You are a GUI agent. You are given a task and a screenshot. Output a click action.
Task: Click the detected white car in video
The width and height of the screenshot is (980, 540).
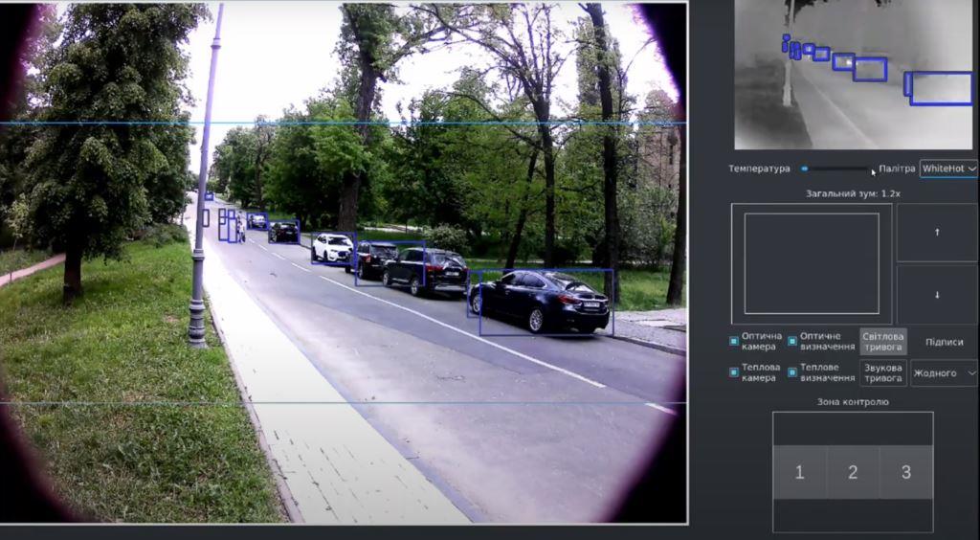333,248
